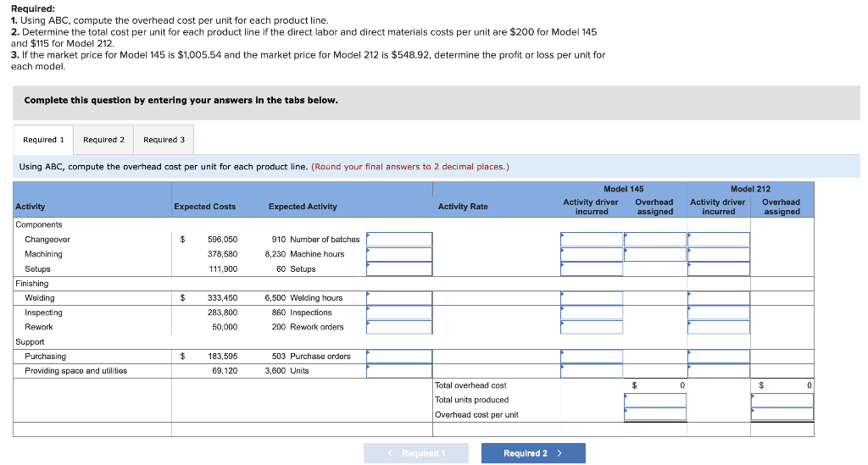Viewport: 868px width, 465px height.
Task: Click the '200 Rework orders' cell
Action: [307, 327]
